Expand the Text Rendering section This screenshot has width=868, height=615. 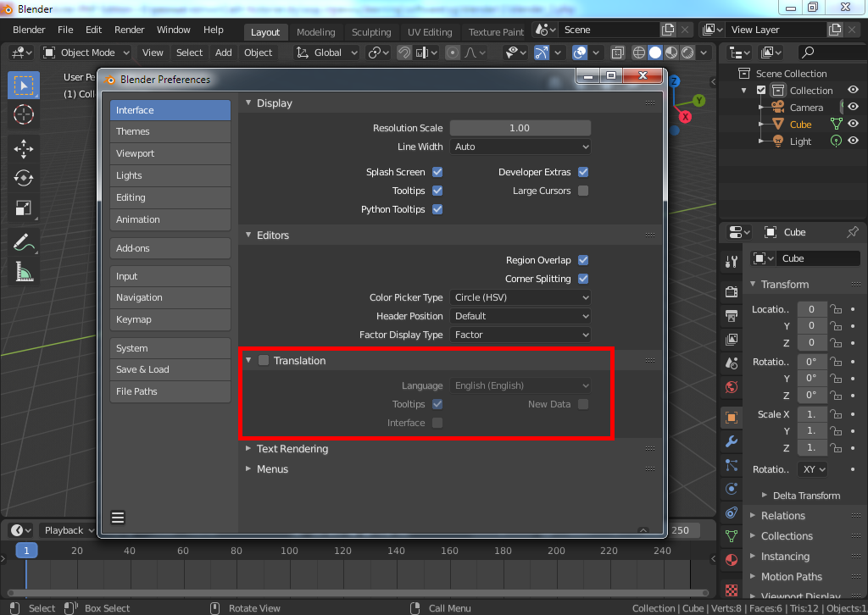click(x=292, y=449)
